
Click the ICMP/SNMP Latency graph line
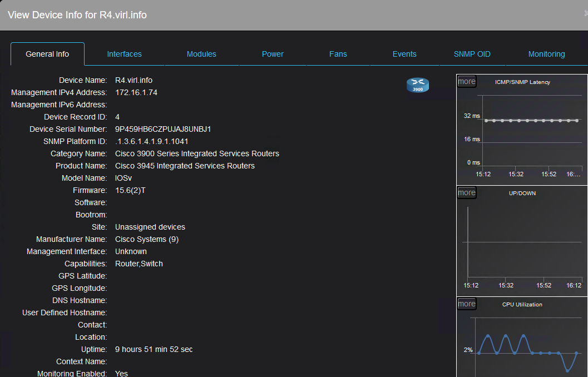pyautogui.click(x=531, y=121)
